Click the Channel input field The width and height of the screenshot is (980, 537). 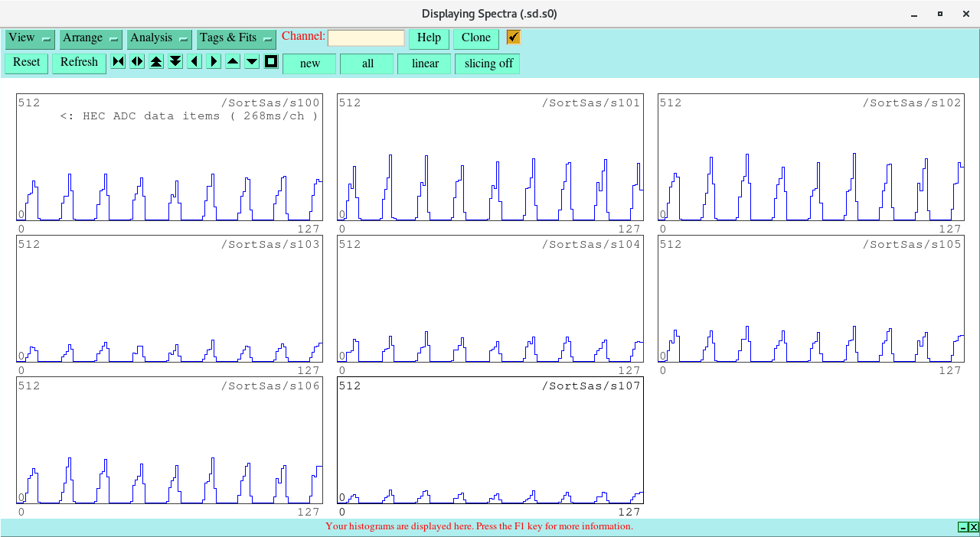[x=366, y=38]
